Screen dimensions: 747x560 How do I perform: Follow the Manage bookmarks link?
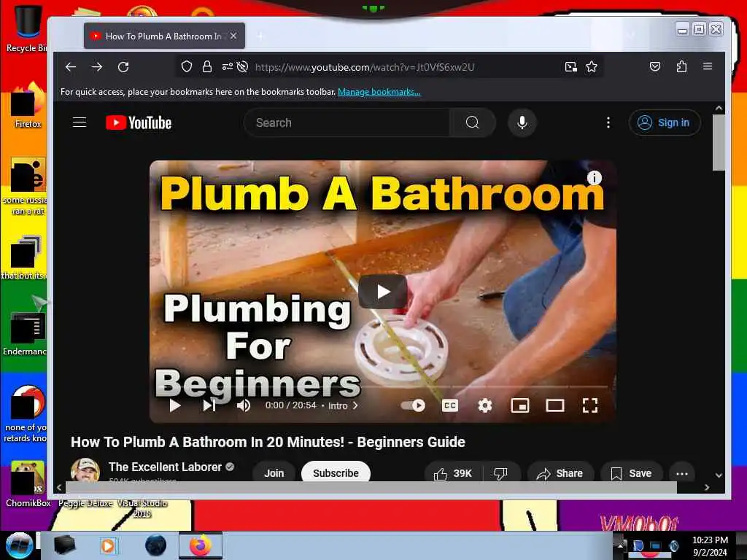tap(379, 92)
